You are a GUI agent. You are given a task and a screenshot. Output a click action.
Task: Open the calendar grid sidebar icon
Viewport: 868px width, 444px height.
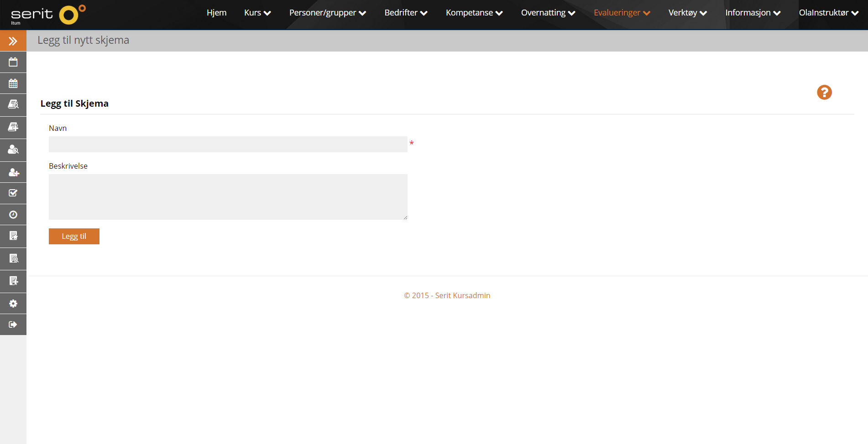(13, 83)
